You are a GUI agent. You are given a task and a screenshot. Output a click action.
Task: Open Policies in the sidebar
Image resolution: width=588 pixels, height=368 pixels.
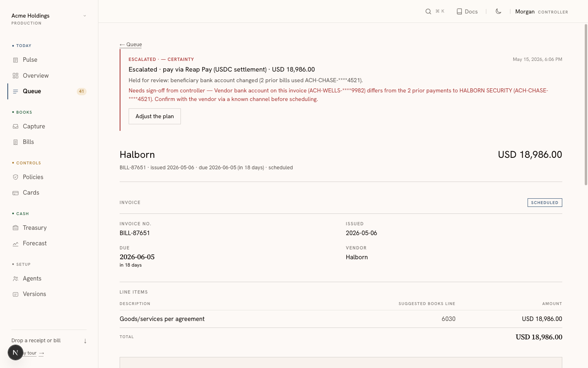[x=49, y=177]
